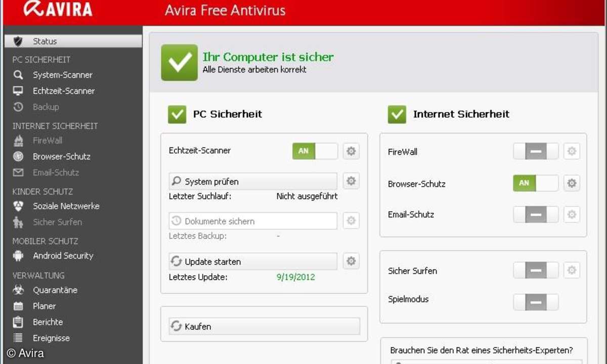Open Browser-Schutz label in sidebar

(62, 157)
